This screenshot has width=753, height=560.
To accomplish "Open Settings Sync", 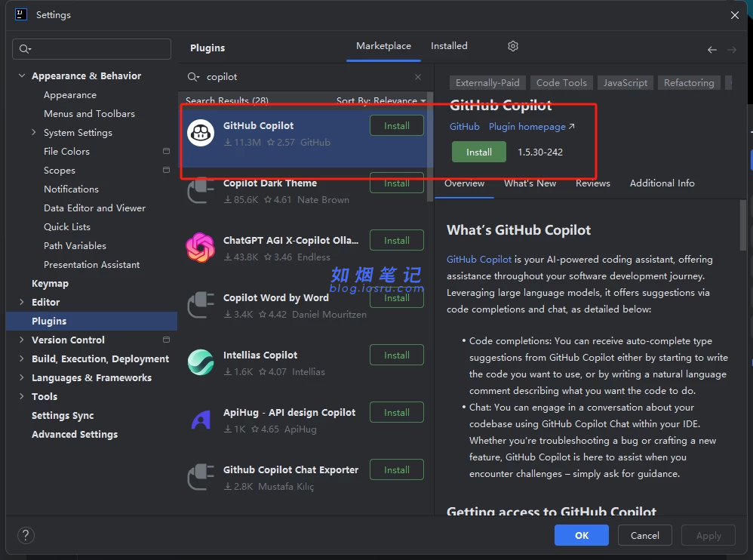I will [x=63, y=415].
